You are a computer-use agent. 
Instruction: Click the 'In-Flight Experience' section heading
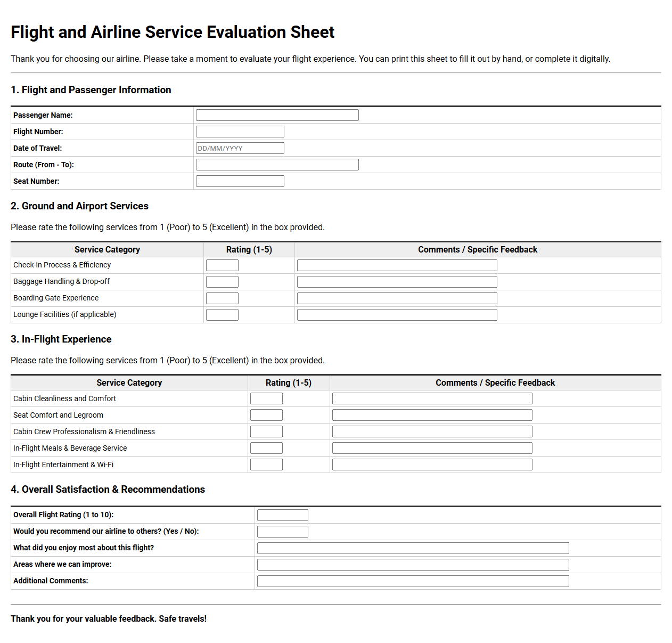tap(61, 339)
